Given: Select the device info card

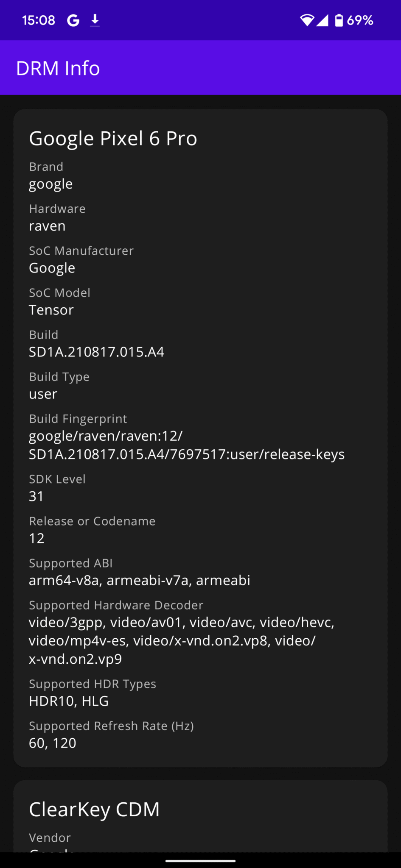Looking at the screenshot, I should 200,437.
